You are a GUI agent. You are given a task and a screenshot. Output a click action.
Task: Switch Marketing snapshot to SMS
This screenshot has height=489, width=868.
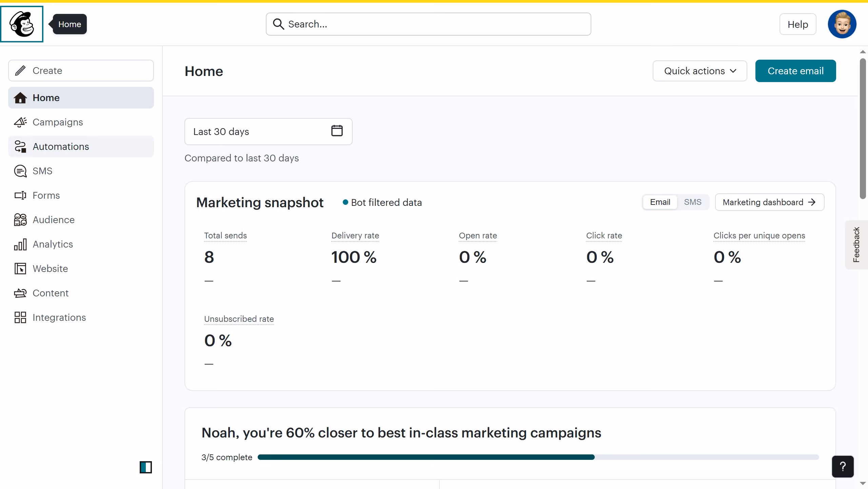(x=692, y=202)
